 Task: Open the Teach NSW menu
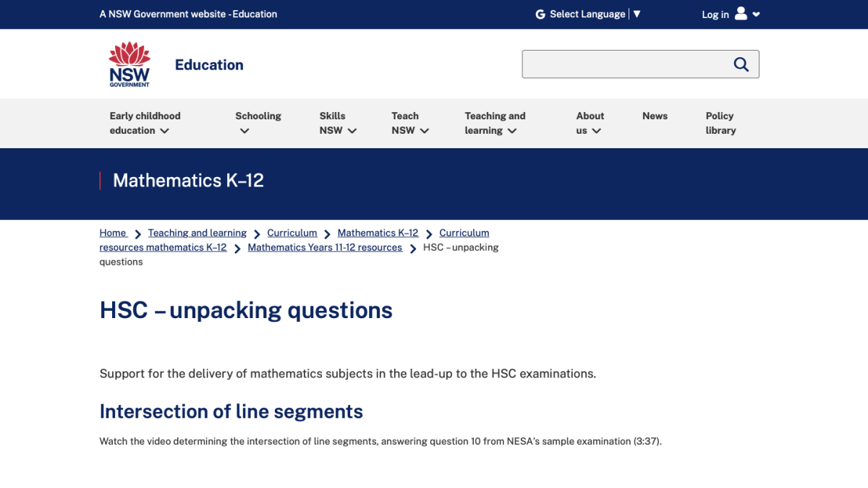[x=410, y=123]
